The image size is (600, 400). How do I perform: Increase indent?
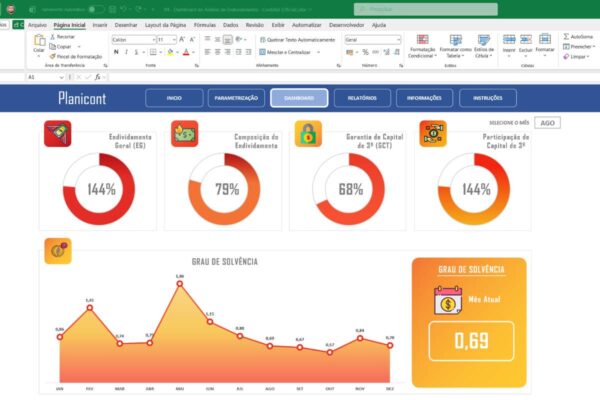click(x=248, y=52)
